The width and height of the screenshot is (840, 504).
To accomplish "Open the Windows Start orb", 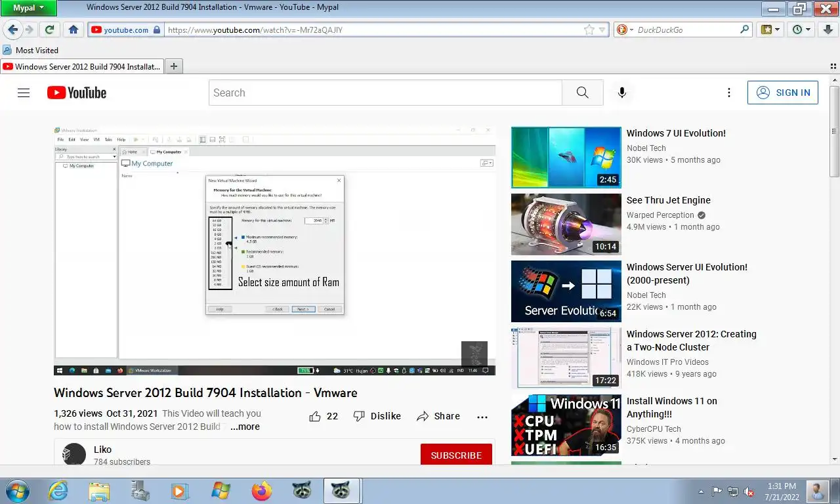I will pos(16,491).
